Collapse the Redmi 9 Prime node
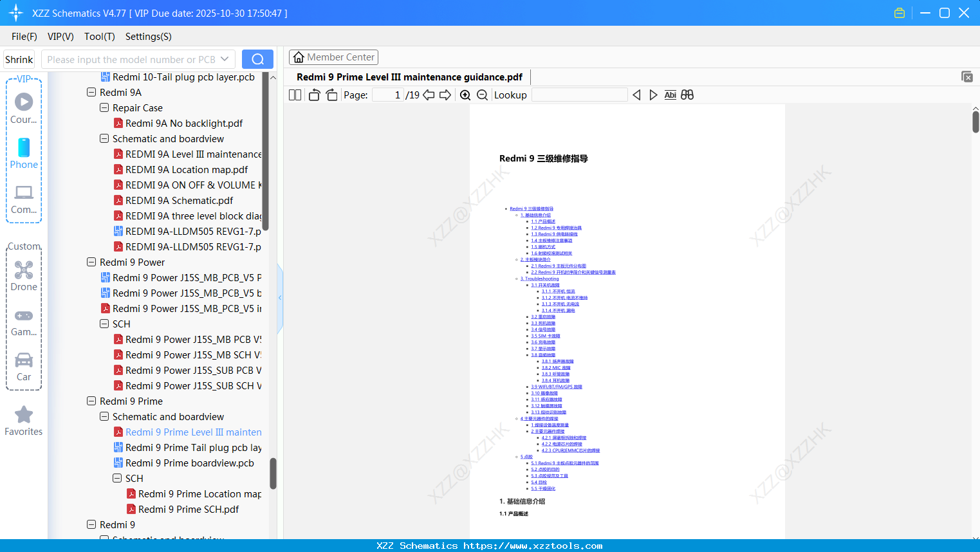 coord(91,401)
